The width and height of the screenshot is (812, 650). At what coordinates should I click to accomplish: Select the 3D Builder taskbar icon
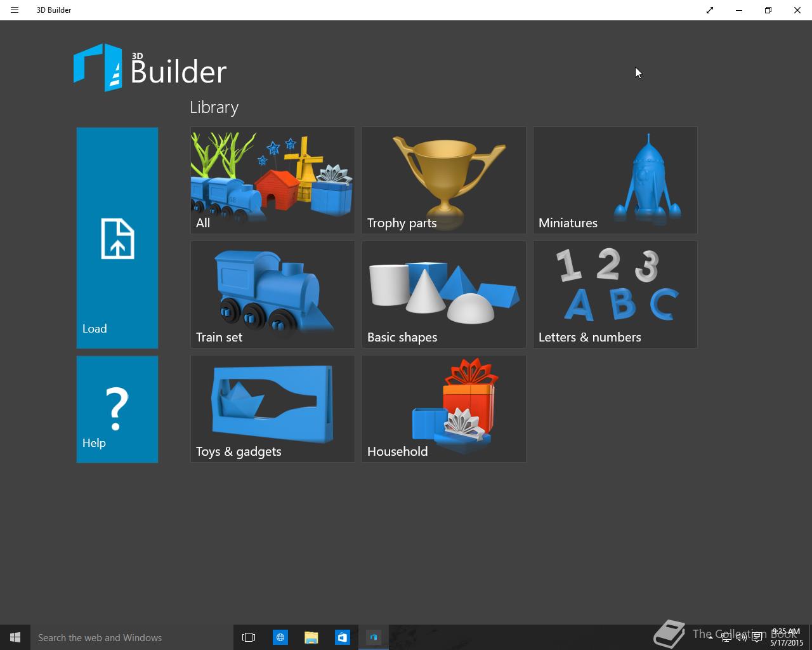(x=374, y=637)
